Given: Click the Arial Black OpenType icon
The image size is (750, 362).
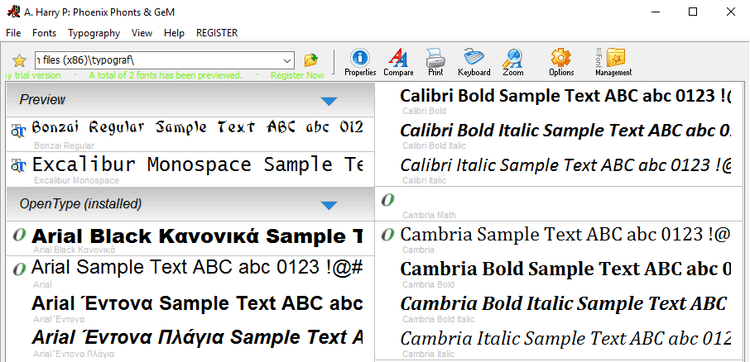Looking at the screenshot, I should click(19, 235).
